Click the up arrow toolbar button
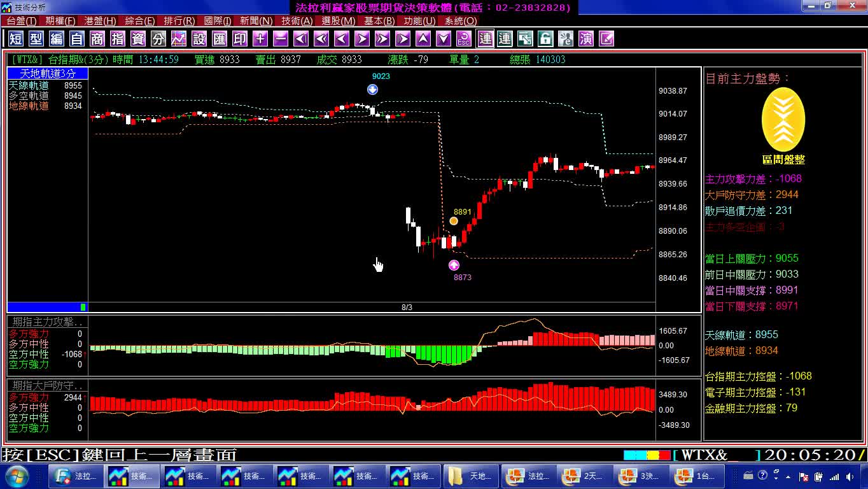 (423, 39)
